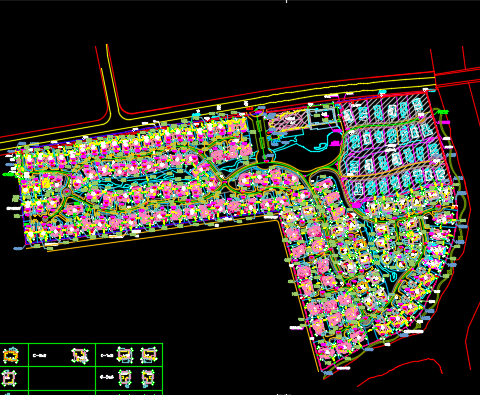Select unit plan in legend's second-row left cell

(9, 378)
